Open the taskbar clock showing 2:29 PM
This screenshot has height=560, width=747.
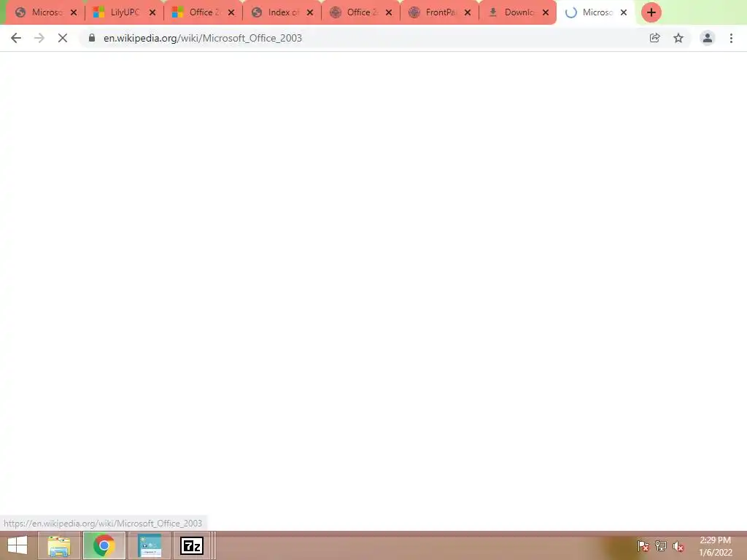pos(716,546)
